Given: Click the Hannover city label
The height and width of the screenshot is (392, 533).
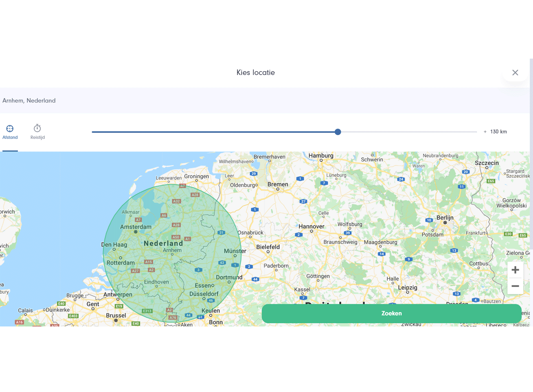Looking at the screenshot, I should 311,226.
